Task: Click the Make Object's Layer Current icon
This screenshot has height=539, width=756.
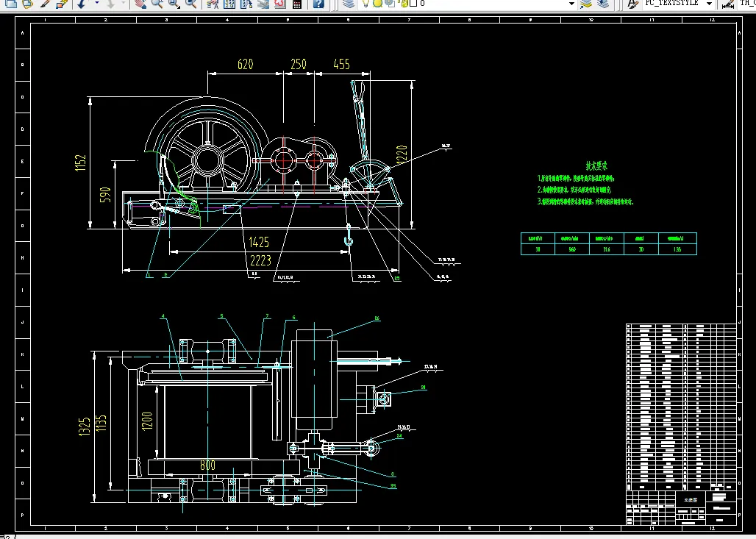Action: [x=586, y=4]
